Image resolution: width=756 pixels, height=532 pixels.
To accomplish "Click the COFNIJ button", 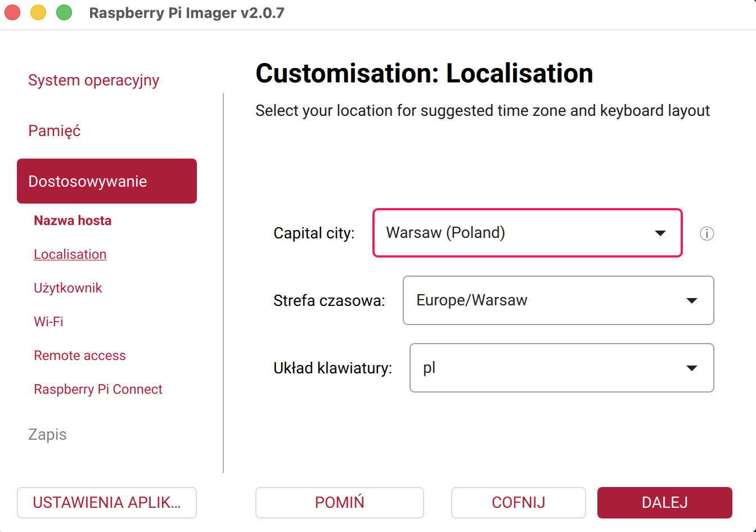I will pos(518,502).
